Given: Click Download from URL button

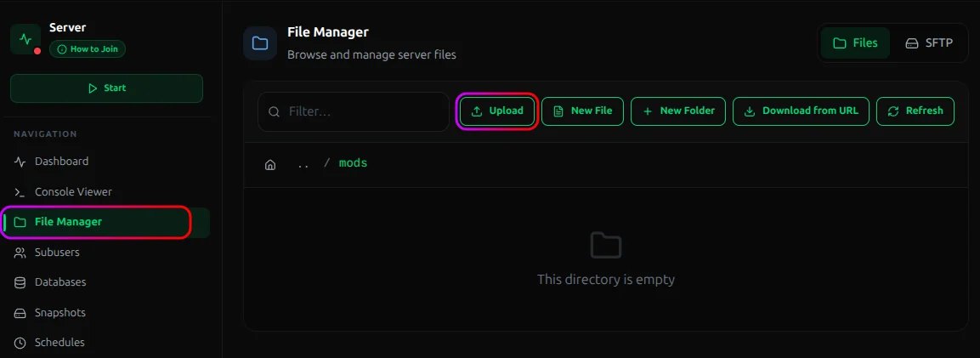Looking at the screenshot, I should click(x=801, y=111).
